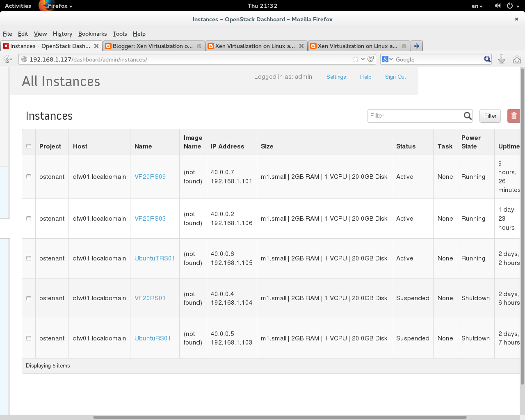The width and height of the screenshot is (525, 420).
Task: Open the system volume icon
Action: pos(498,6)
